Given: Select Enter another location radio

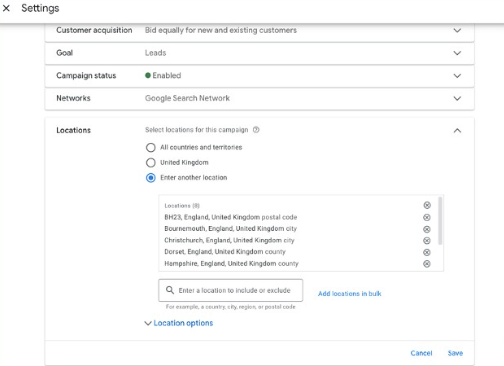Looking at the screenshot, I should [x=151, y=178].
